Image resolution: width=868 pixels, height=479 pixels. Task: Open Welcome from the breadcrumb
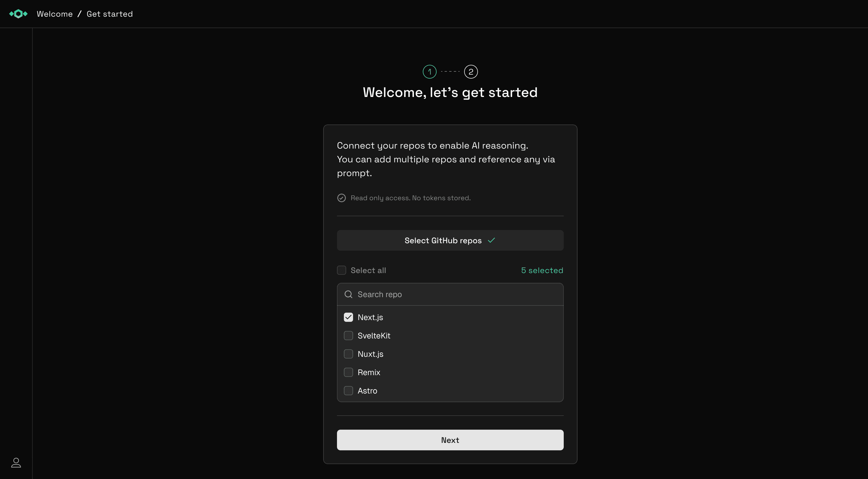pos(54,14)
